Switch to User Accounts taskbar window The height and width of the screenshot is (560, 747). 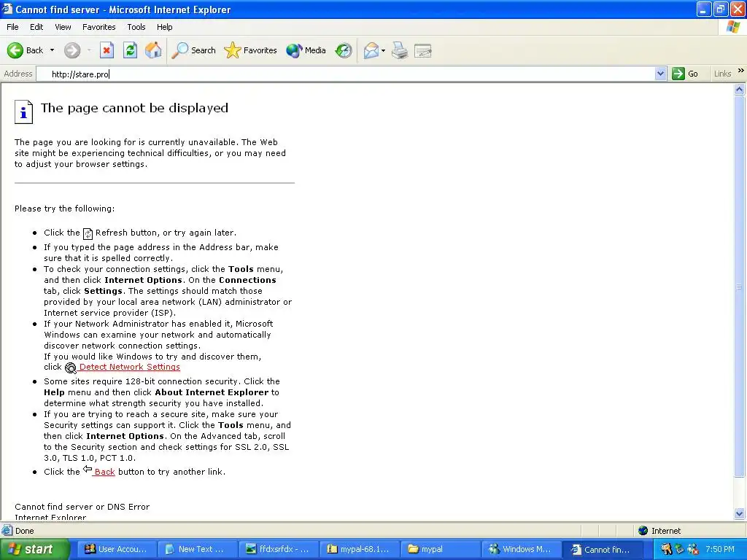[x=117, y=549]
